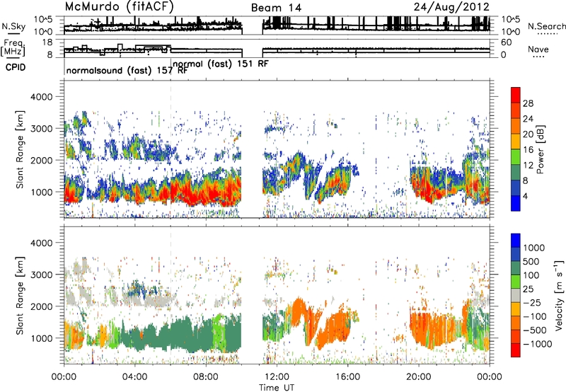
Task: Click the 'CPID' label
Action: pos(16,67)
